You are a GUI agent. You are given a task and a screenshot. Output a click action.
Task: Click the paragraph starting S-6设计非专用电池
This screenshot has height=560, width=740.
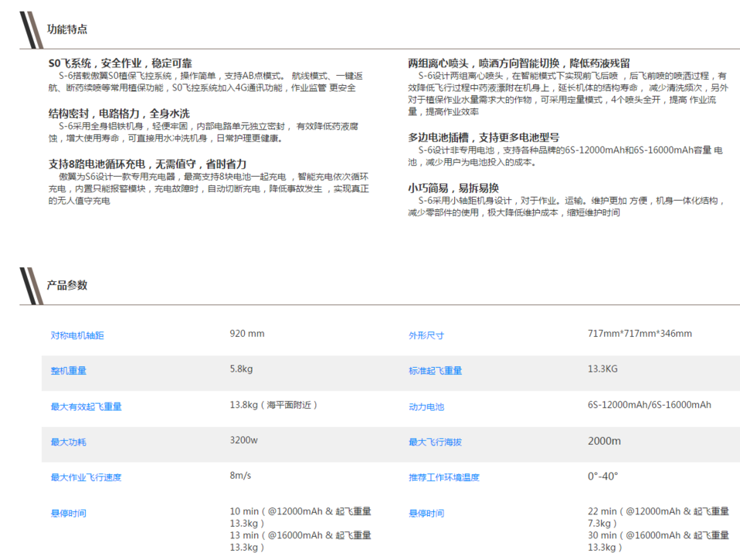565,156
